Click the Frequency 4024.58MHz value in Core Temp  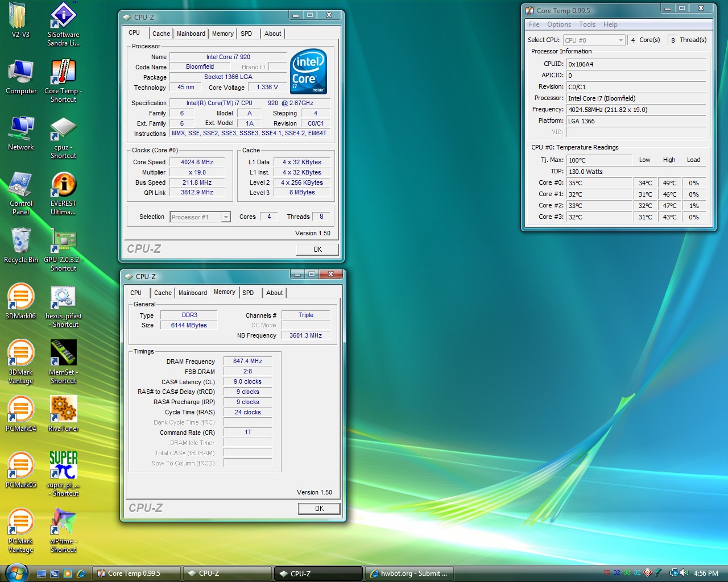pyautogui.click(x=636, y=110)
